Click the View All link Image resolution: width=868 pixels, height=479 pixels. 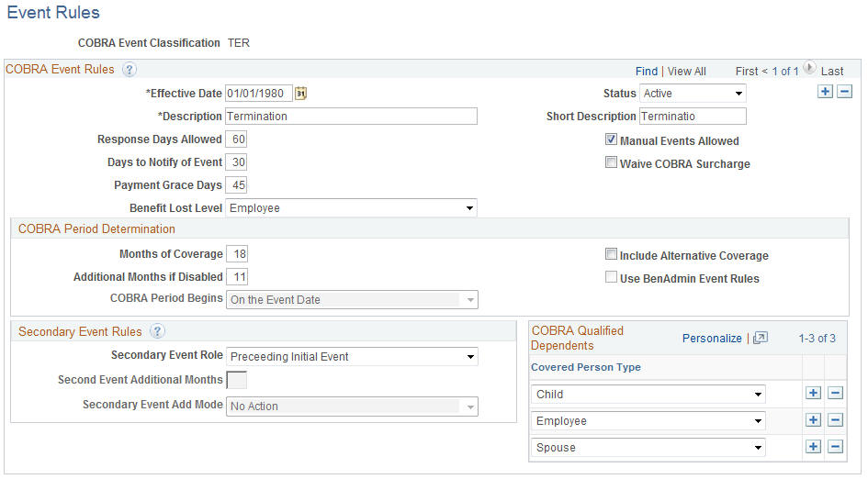pyautogui.click(x=686, y=72)
